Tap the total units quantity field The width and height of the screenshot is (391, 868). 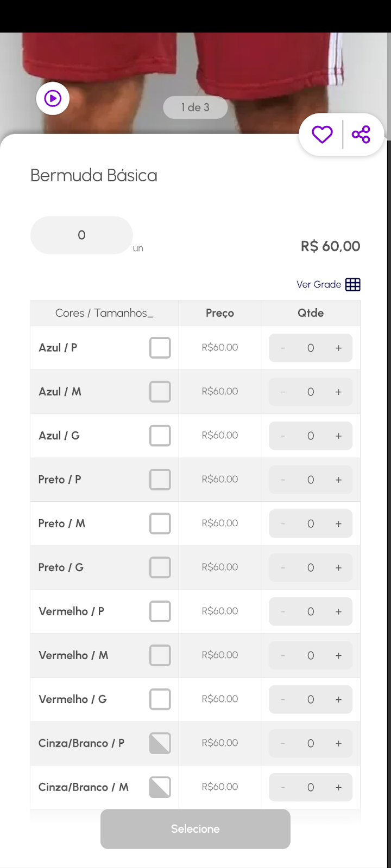click(x=81, y=235)
